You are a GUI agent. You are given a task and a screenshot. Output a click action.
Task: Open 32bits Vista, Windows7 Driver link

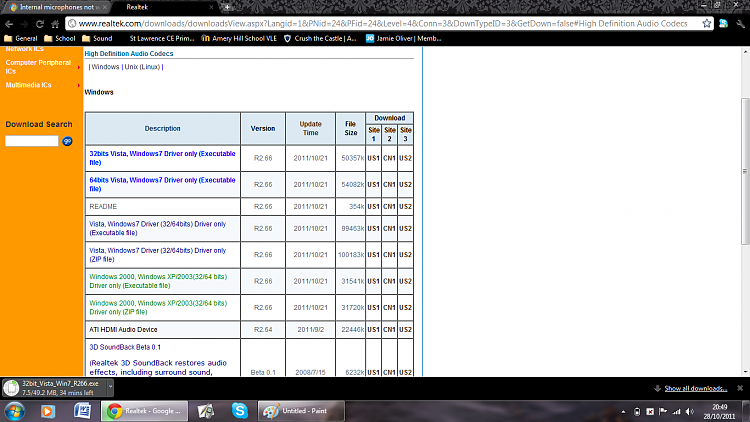coord(162,158)
